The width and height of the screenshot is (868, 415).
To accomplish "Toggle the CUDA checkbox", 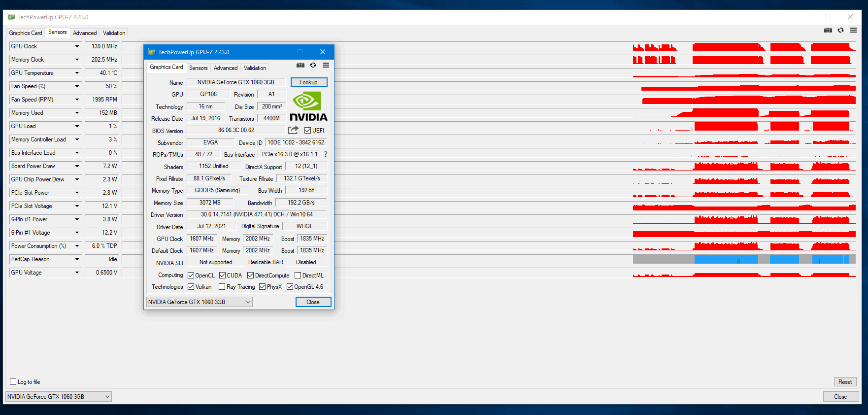I will click(222, 276).
